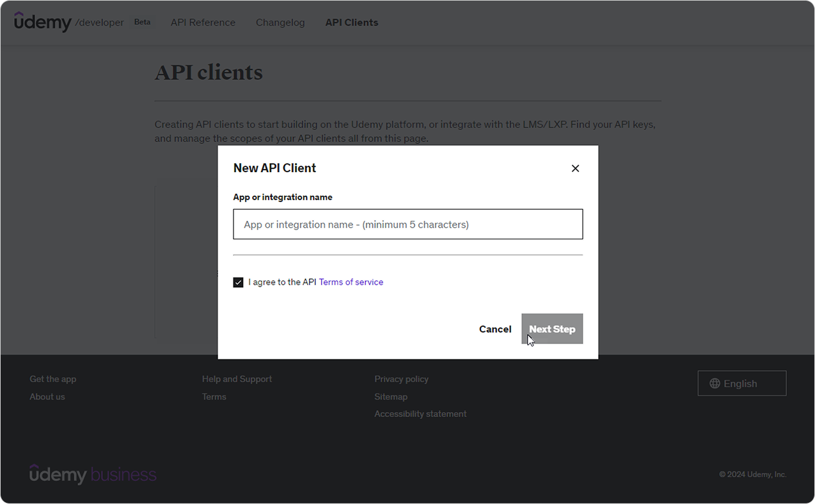The image size is (815, 504).
Task: Visit the About us footer link
Action: click(x=47, y=397)
